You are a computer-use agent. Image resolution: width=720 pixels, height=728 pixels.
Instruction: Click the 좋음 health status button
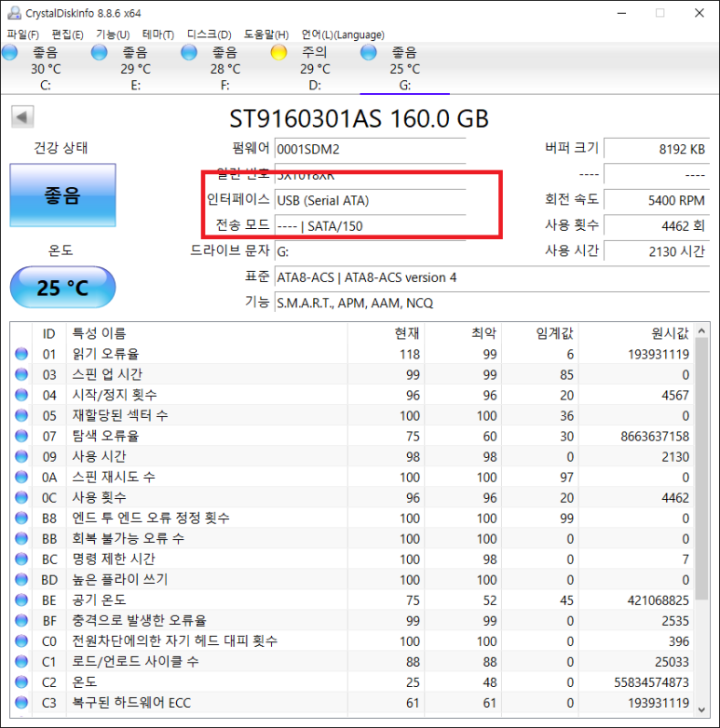coord(62,195)
